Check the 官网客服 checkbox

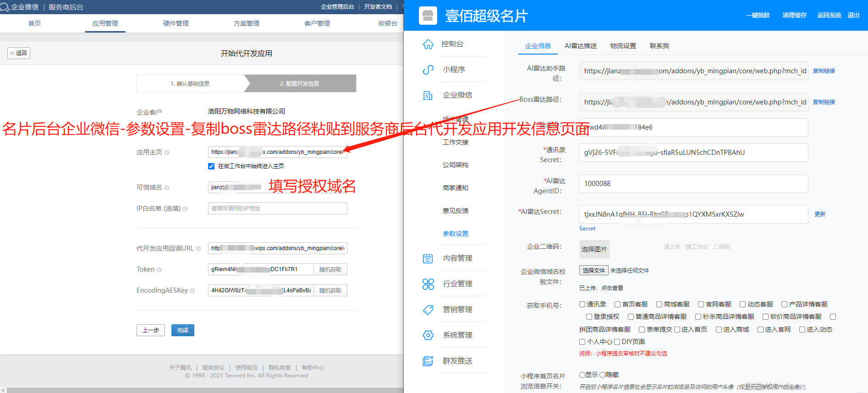[x=701, y=304]
